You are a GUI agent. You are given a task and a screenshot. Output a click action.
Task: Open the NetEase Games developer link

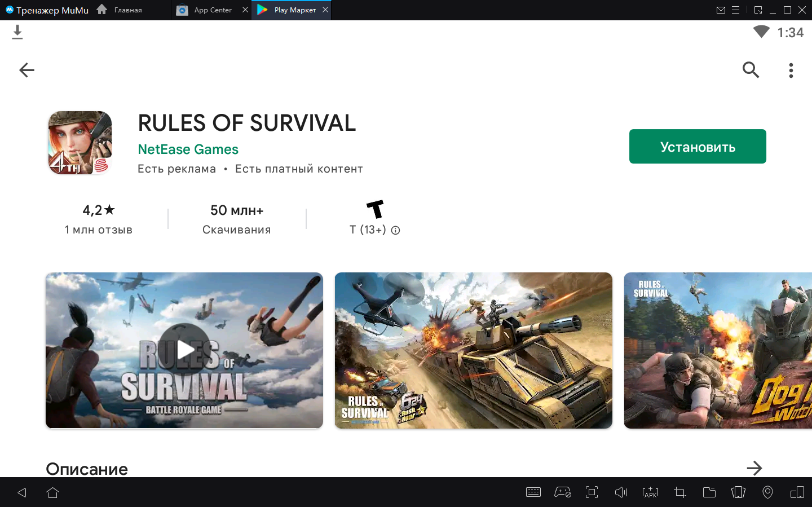pos(188,149)
